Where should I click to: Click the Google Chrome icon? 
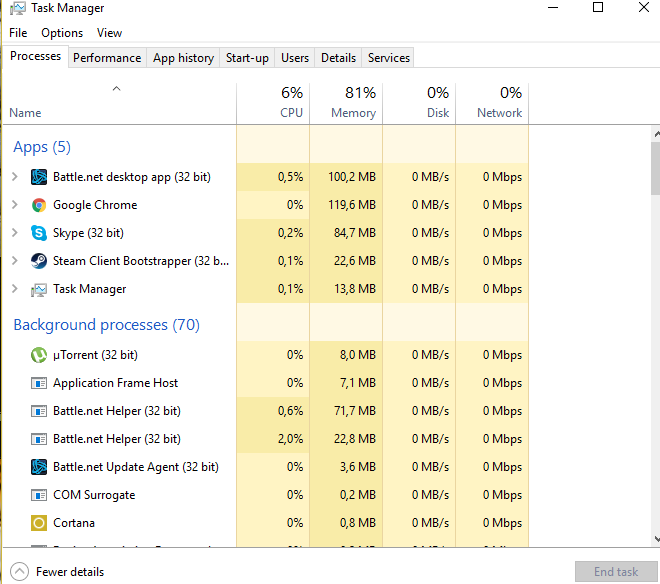click(39, 205)
